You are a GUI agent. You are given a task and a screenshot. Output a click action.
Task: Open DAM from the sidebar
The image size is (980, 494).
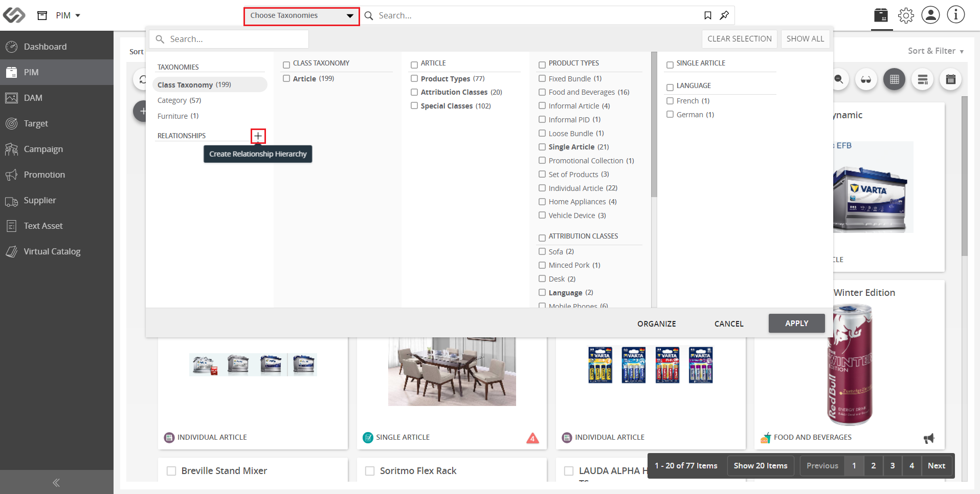[57, 98]
